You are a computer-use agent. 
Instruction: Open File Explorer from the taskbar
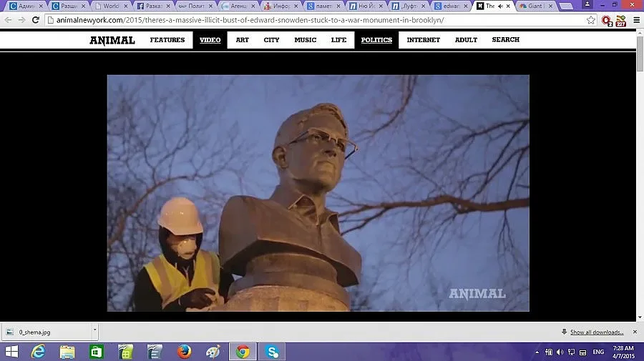coord(67,352)
